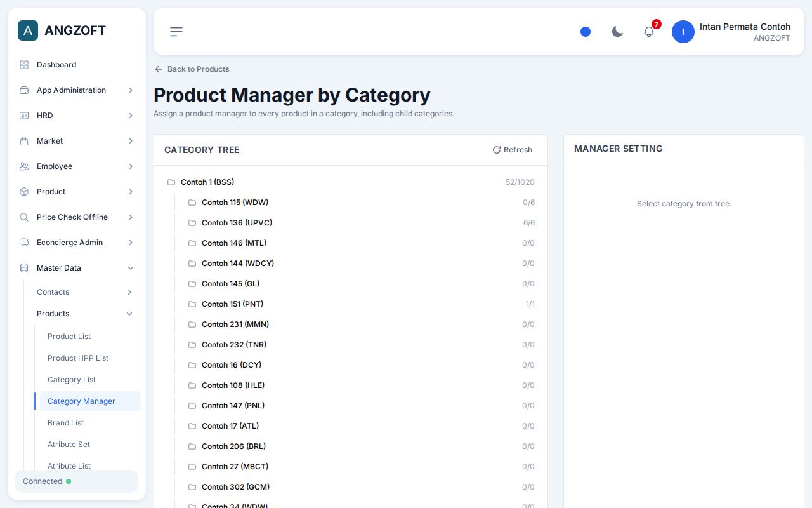Open user avatar with letter I

point(683,32)
